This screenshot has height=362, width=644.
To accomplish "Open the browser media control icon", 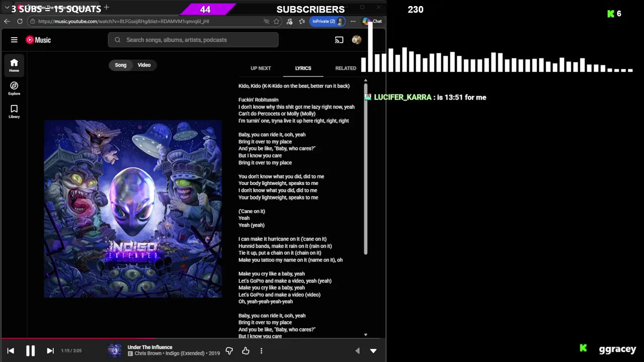I will 289,21.
